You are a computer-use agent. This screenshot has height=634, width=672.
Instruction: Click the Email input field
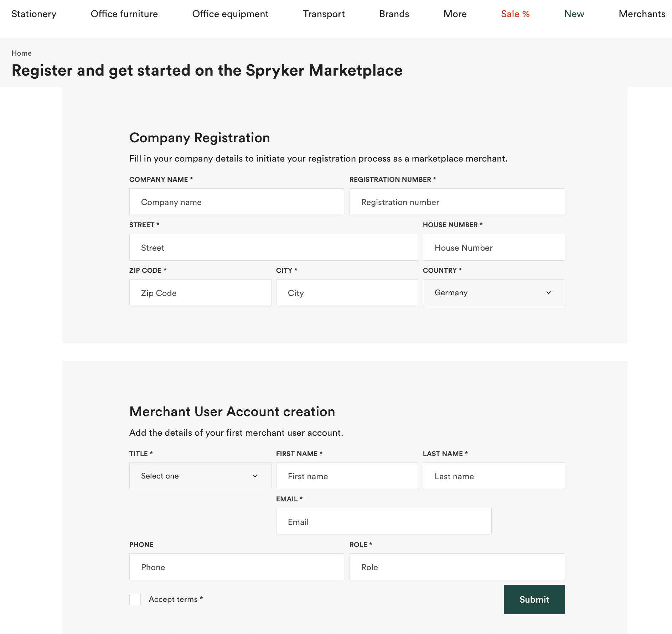[383, 521]
